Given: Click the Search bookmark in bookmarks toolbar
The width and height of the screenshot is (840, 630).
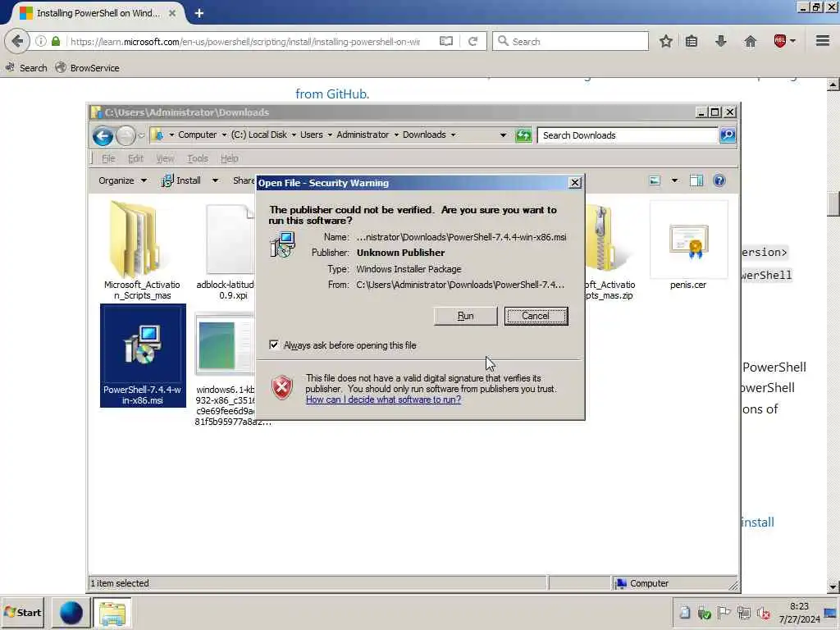Looking at the screenshot, I should tap(25, 68).
